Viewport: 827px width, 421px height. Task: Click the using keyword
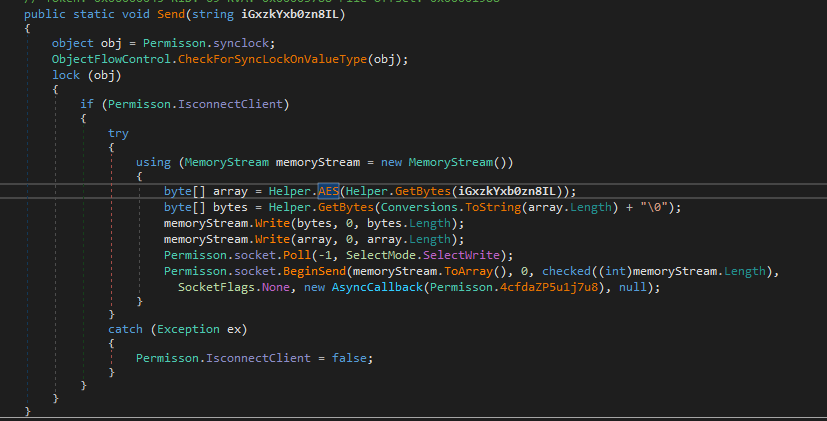153,162
